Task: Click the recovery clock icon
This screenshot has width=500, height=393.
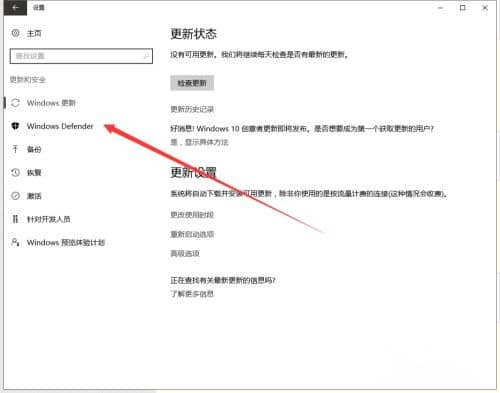Action: 15,172
